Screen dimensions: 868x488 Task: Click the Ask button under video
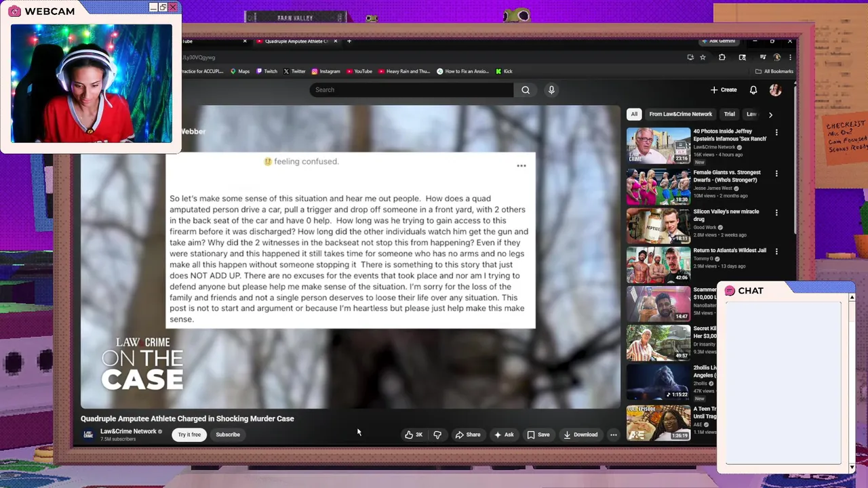tap(504, 434)
